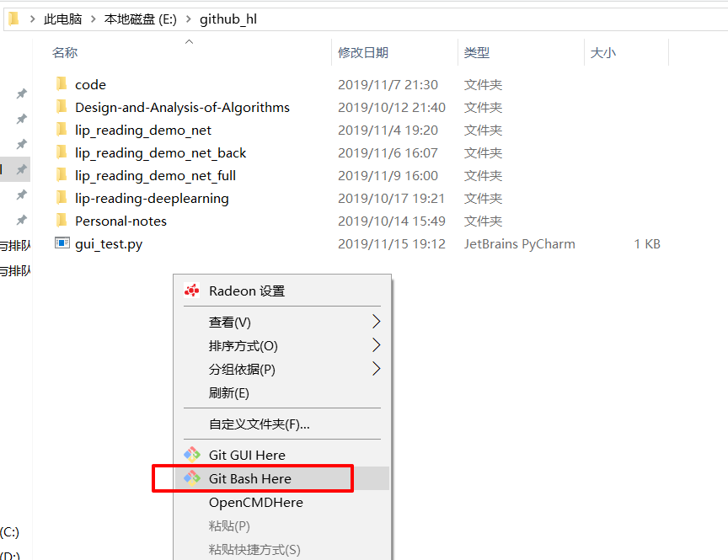Click the date 2019/11/15 19:12
The width and height of the screenshot is (728, 560).
click(x=392, y=243)
